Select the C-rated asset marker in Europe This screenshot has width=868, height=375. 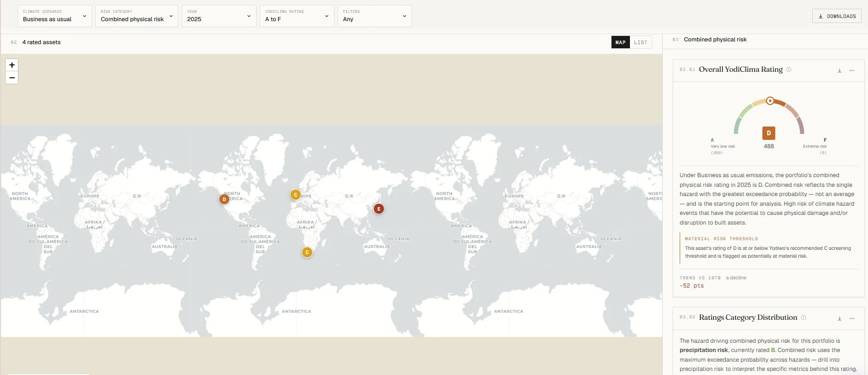(296, 195)
